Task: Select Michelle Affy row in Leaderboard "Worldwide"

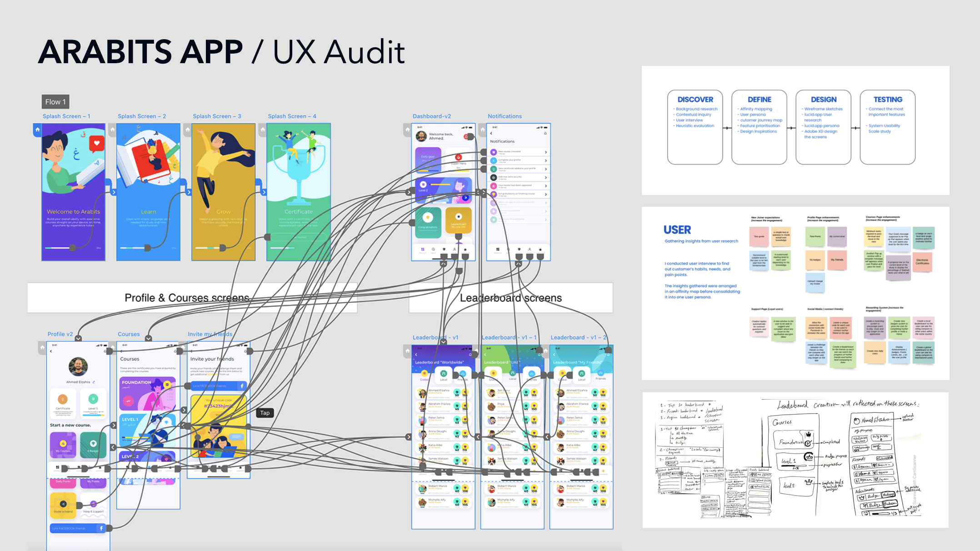Action: 443,502
